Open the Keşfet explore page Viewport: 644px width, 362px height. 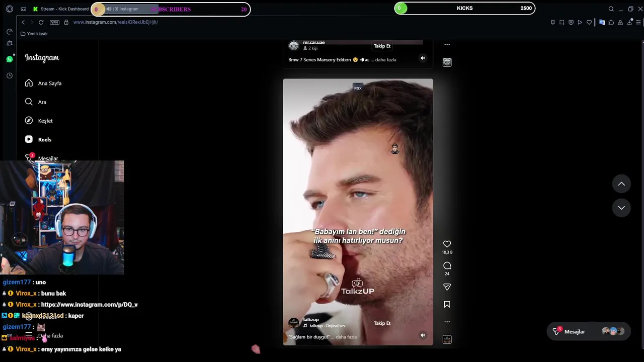[39, 121]
